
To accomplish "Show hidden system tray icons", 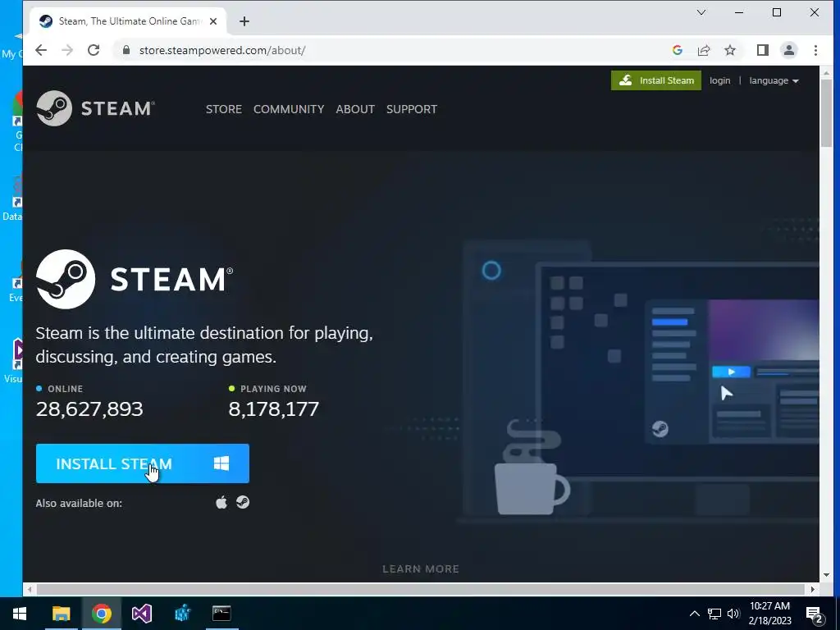I will pyautogui.click(x=694, y=614).
